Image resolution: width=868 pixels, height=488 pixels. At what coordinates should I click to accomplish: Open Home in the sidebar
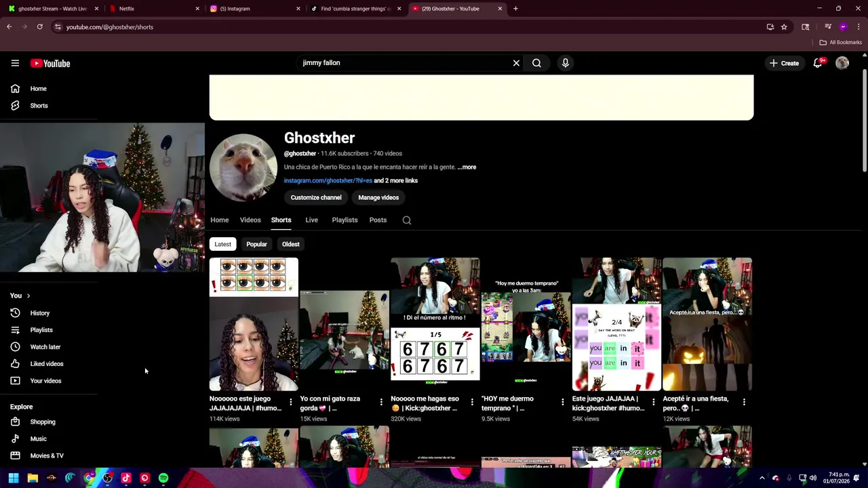pyautogui.click(x=38, y=89)
